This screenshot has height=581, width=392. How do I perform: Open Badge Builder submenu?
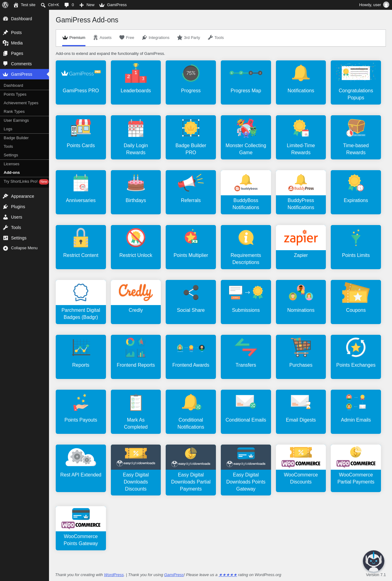tap(24, 138)
